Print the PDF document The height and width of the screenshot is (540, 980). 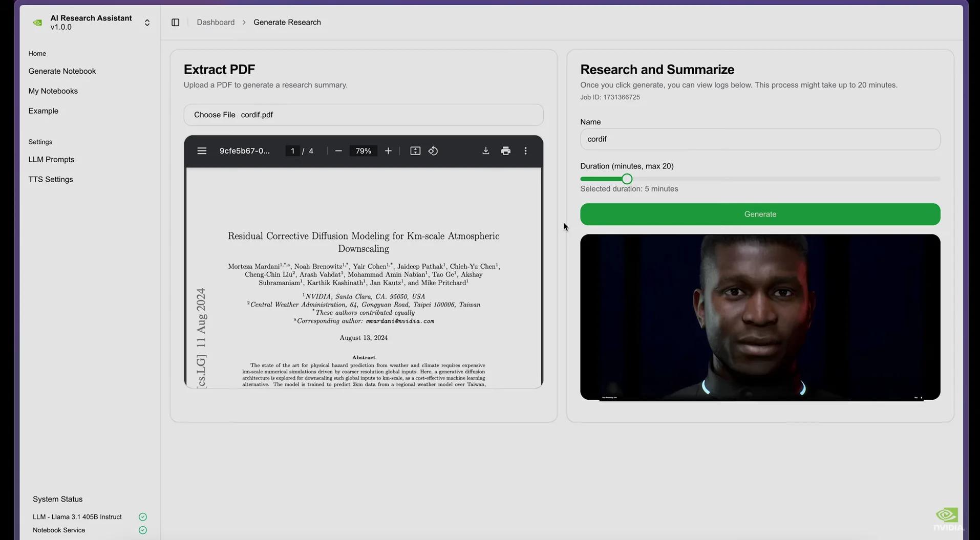506,151
